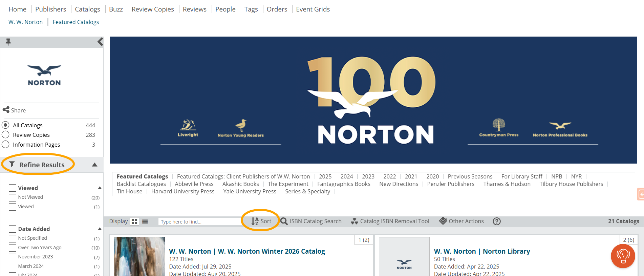Open the Catalogs menu item
The image size is (644, 276).
87,9
